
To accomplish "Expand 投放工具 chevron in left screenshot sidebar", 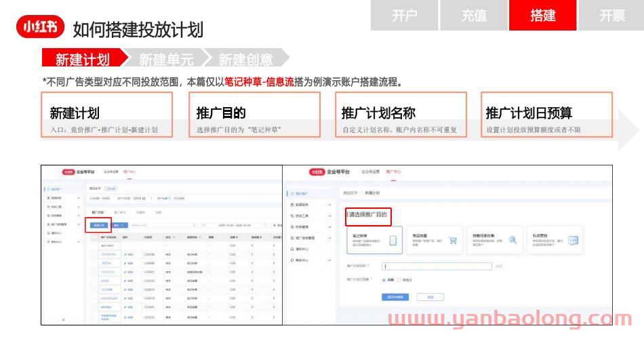I will click(79, 207).
